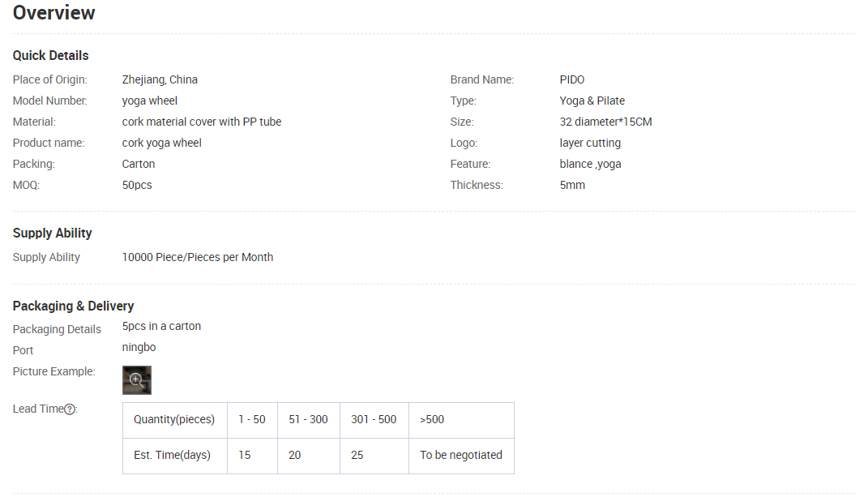Select the ningbo port value
The width and height of the screenshot is (868, 497).
click(139, 347)
